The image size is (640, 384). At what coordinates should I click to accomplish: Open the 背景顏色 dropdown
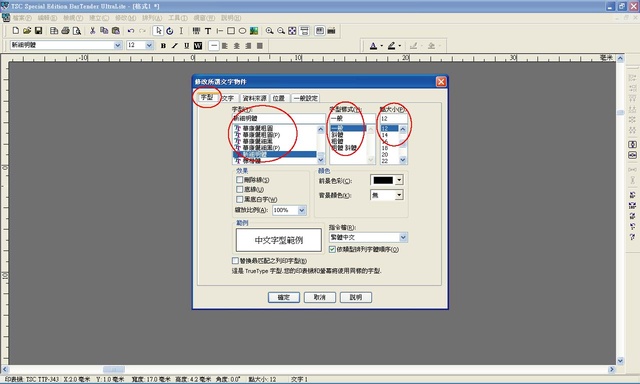coord(399,195)
